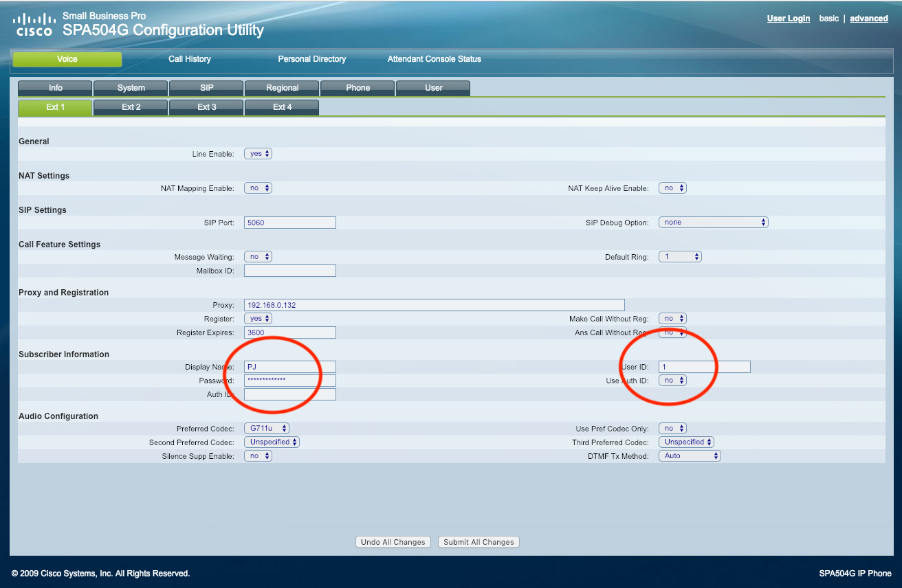902x588 pixels.
Task: Open the Voice main tab
Action: [67, 59]
